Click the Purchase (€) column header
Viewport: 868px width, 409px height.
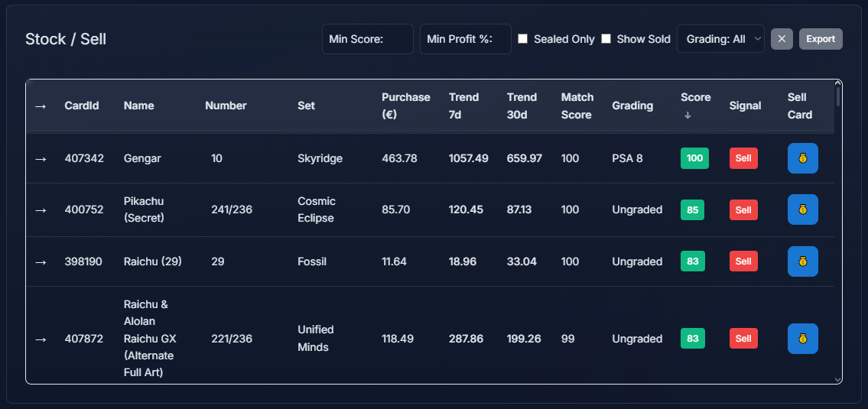pyautogui.click(x=405, y=105)
